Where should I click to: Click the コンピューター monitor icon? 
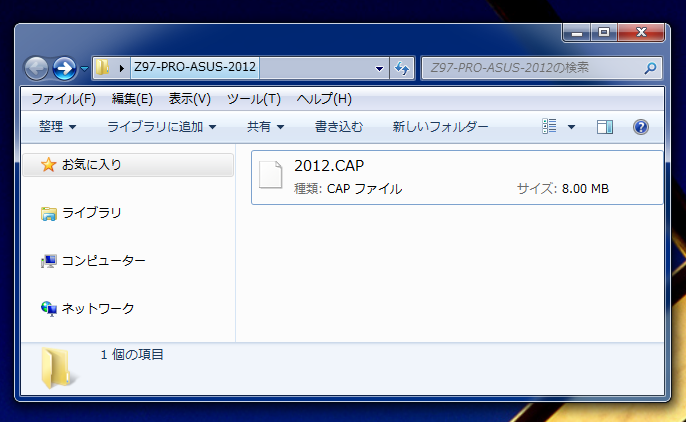(49, 261)
